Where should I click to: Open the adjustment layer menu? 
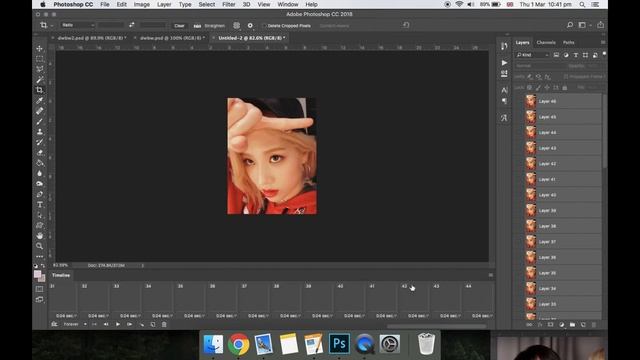pos(562,325)
